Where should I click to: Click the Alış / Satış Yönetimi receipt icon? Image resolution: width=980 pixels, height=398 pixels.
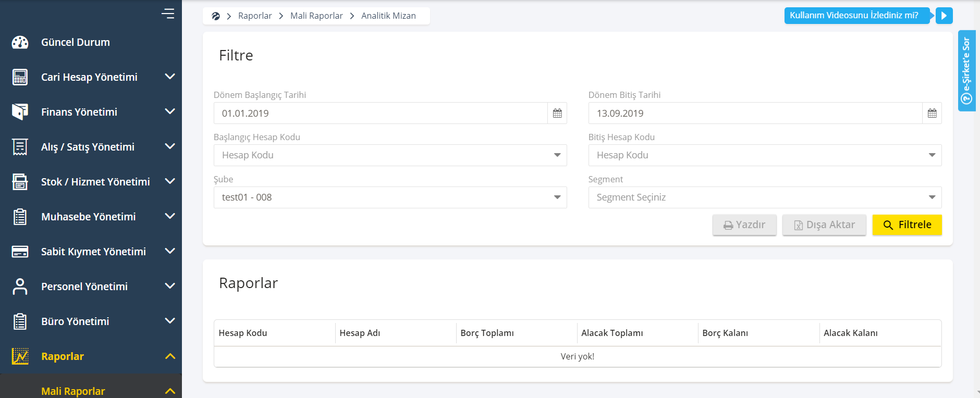click(x=20, y=147)
